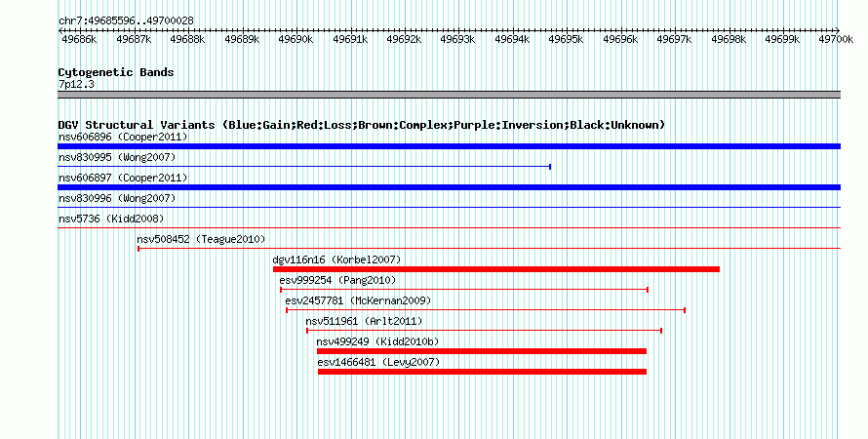
Task: Select the nsv830996 thin blue line
Action: (449, 208)
